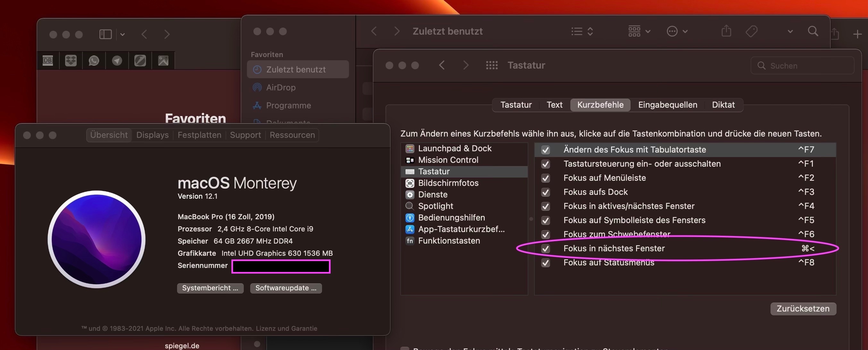Open the WhatsApp bookmark icon

point(94,61)
